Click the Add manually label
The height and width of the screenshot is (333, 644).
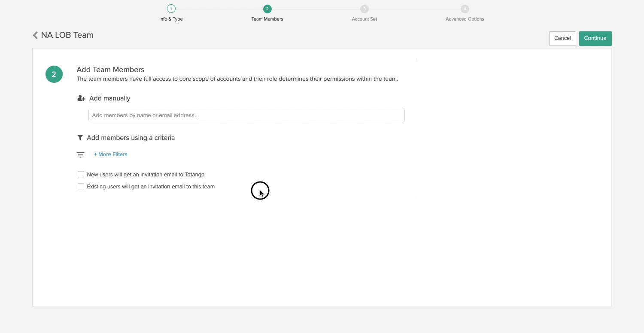coord(109,98)
